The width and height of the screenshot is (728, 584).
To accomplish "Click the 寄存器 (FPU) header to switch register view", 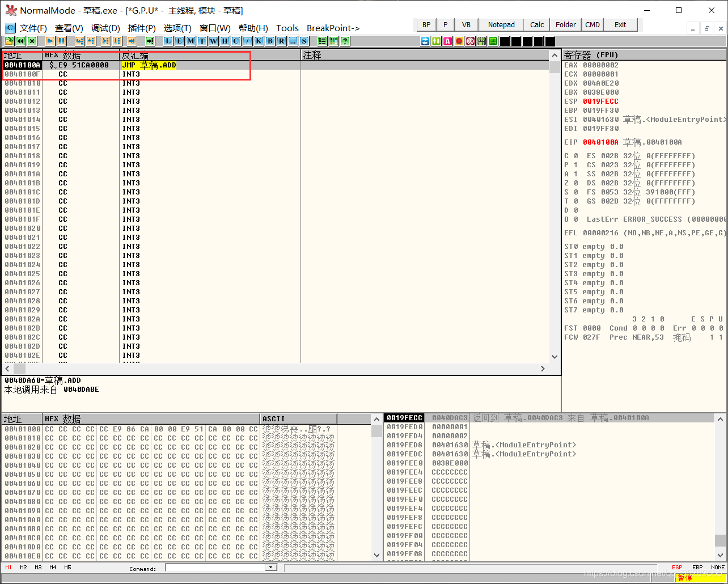I will [644, 55].
